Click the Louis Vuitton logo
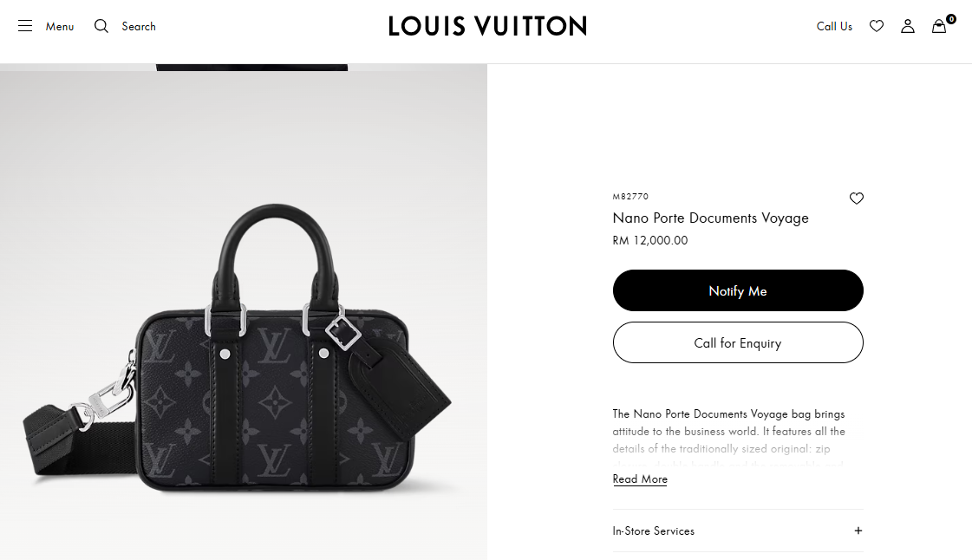 click(487, 26)
